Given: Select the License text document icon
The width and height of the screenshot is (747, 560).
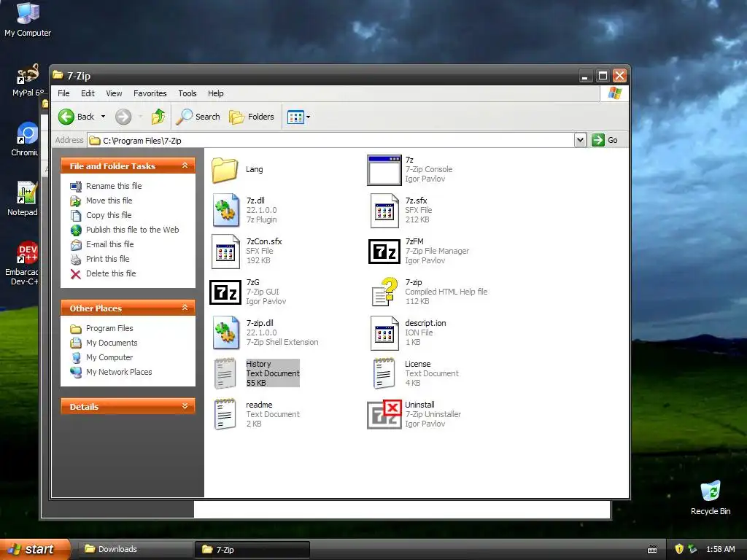Looking at the screenshot, I should [x=384, y=373].
